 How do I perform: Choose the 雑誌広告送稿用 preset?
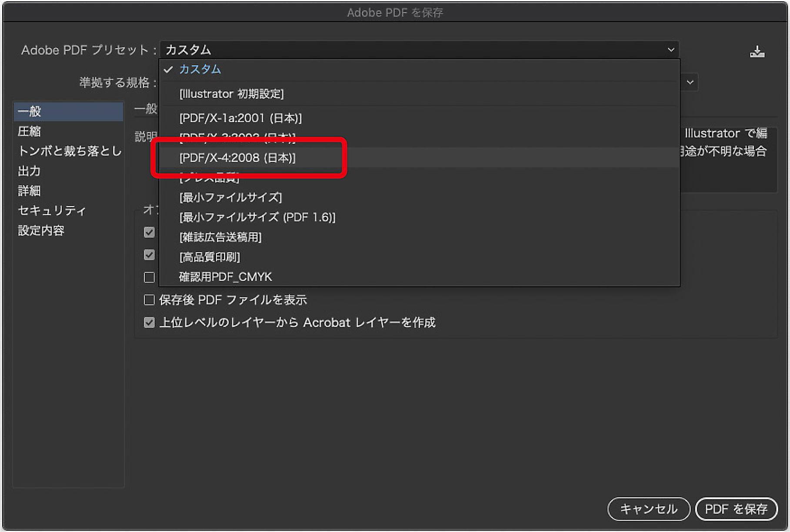[220, 237]
